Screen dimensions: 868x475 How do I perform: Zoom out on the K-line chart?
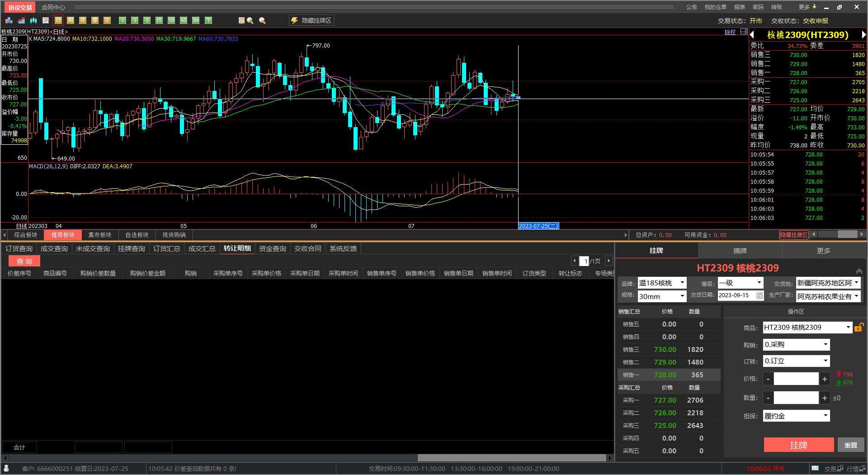point(262,20)
